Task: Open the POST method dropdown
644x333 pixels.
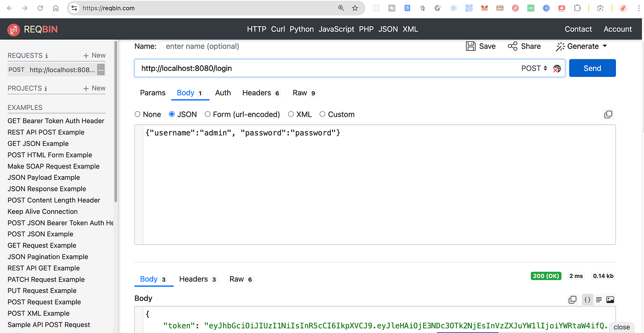Action: (534, 68)
